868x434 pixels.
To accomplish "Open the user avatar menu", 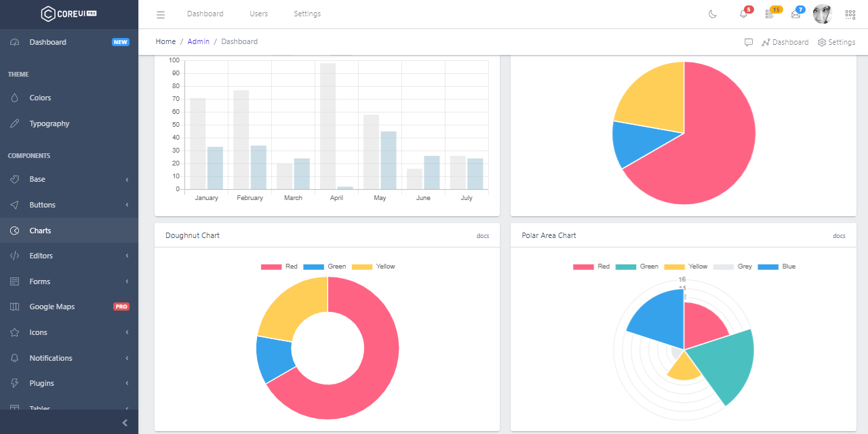I will [x=823, y=14].
